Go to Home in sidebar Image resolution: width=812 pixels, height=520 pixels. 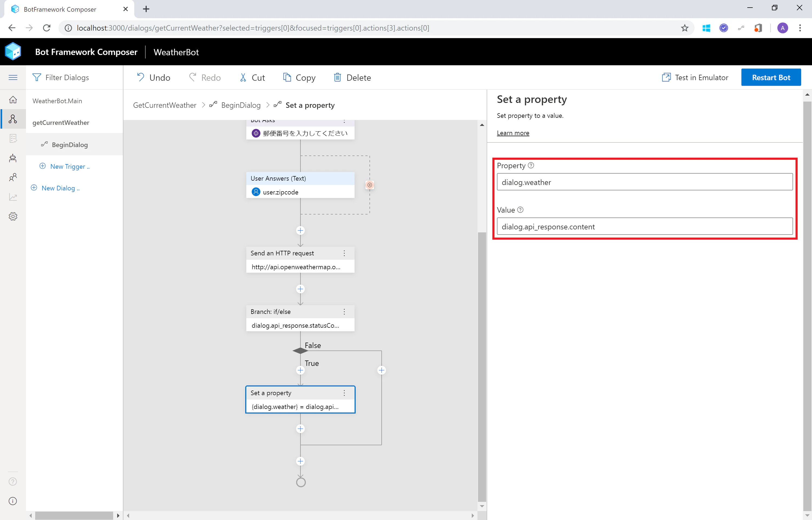tap(13, 100)
